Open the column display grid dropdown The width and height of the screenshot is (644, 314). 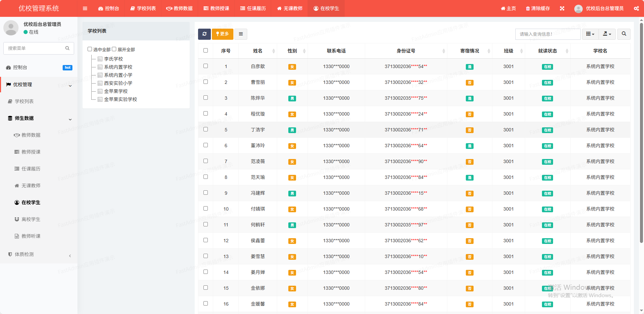tap(590, 34)
